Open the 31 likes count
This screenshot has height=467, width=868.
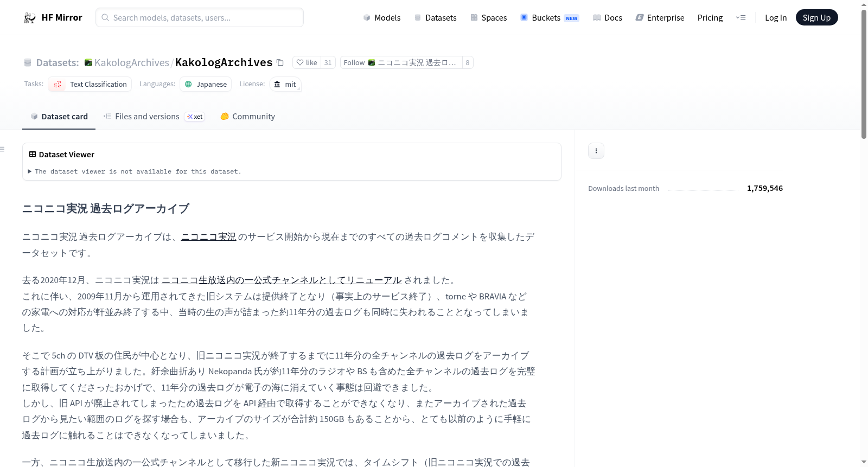tap(328, 63)
